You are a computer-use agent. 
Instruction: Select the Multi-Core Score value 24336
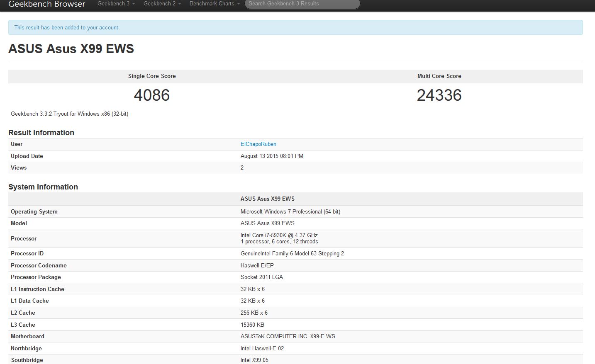[439, 95]
